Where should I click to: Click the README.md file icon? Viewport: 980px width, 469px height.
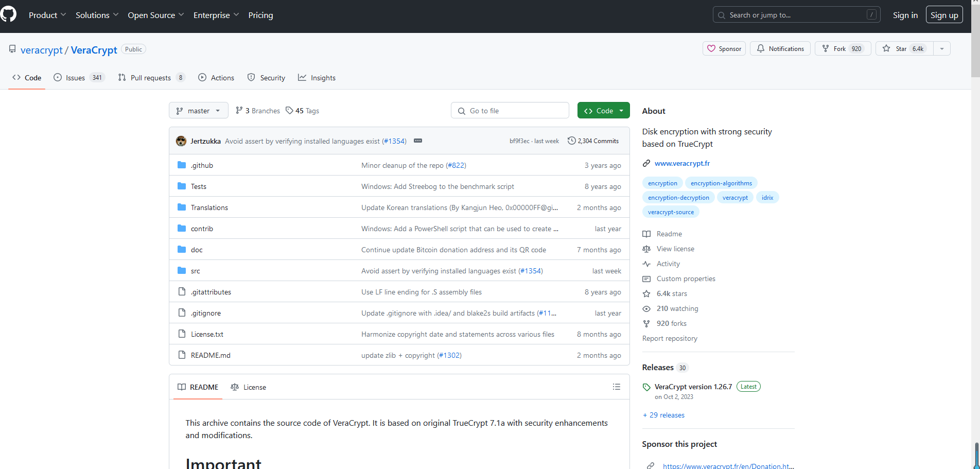pyautogui.click(x=182, y=355)
